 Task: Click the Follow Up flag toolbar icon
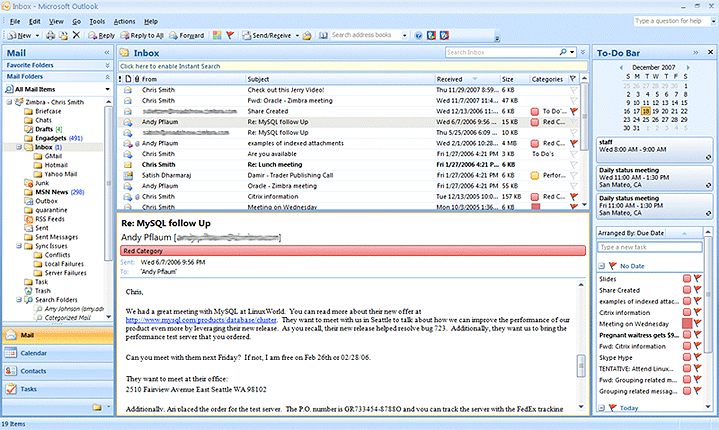pyautogui.click(x=230, y=35)
